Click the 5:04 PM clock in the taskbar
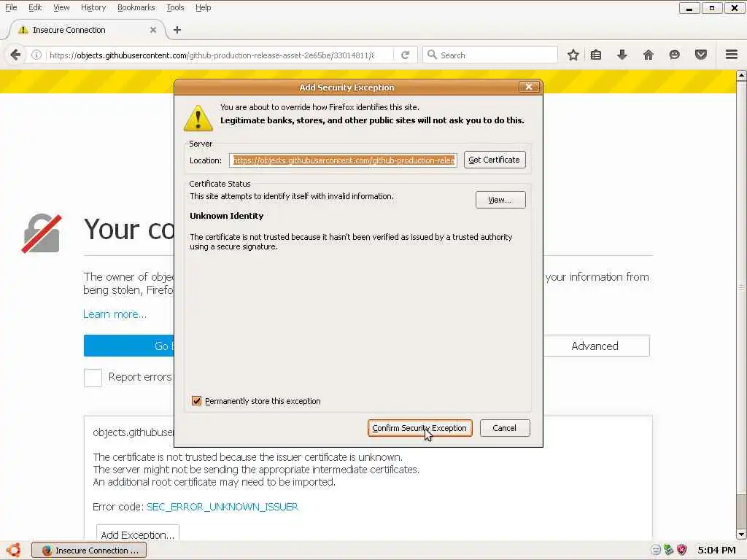This screenshot has height=560, width=747. tap(716, 550)
